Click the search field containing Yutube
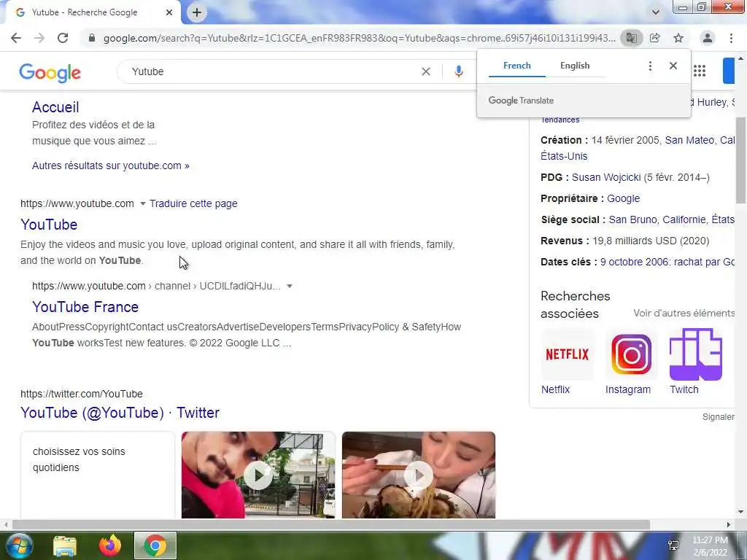747x560 pixels. (x=271, y=71)
